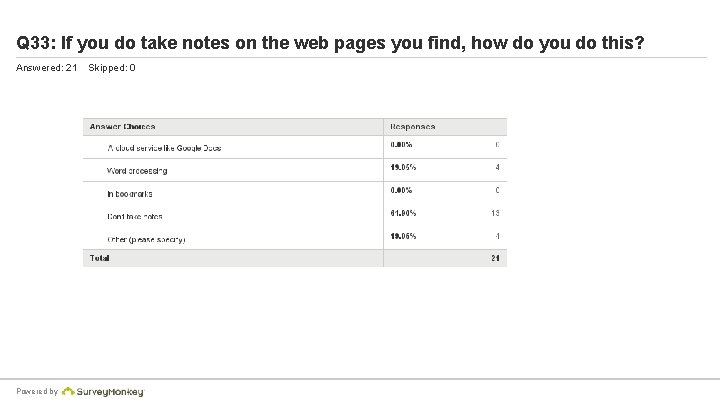Select the 'In bookmarks' answer row
Viewport: 720px width, 405px height.
coord(130,194)
